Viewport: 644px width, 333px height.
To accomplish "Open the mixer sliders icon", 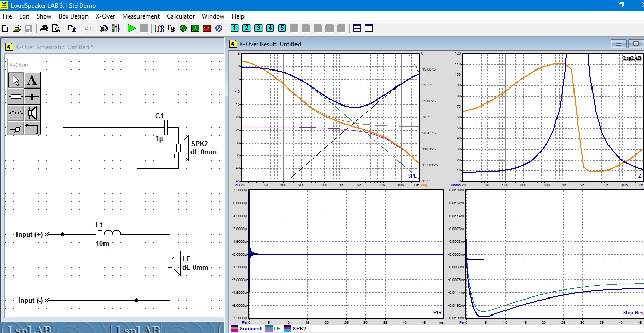I will (115, 28).
